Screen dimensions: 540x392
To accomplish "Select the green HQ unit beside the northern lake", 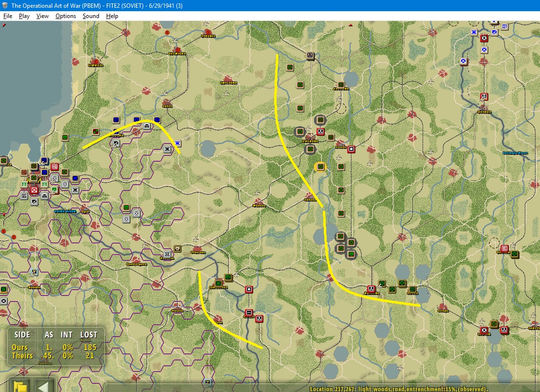I will click(x=340, y=85).
